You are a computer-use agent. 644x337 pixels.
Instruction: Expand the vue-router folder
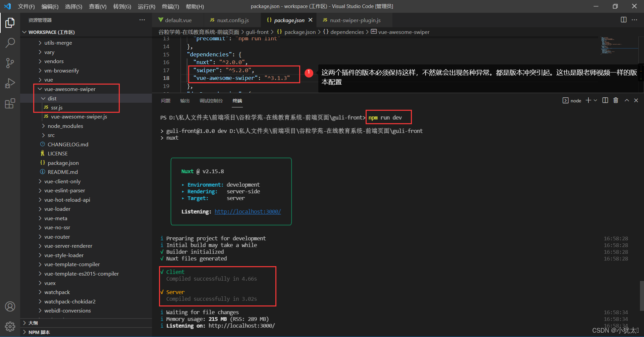86,237
